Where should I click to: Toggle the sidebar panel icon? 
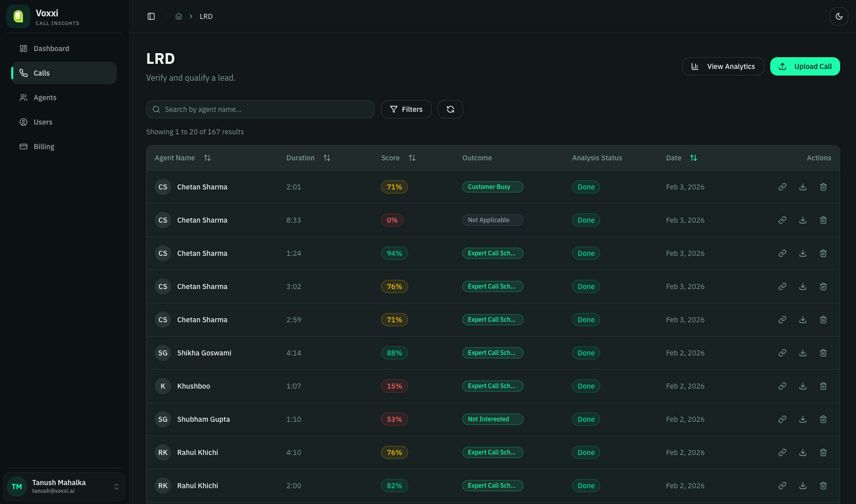click(x=151, y=16)
